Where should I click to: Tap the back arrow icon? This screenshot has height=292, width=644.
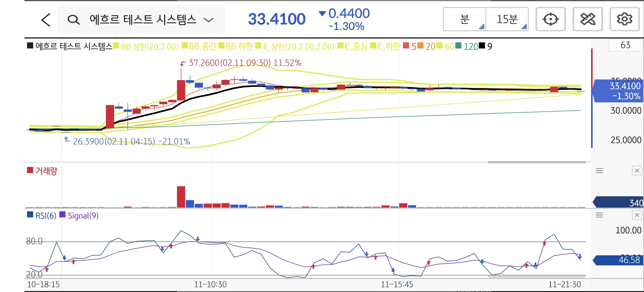46,20
